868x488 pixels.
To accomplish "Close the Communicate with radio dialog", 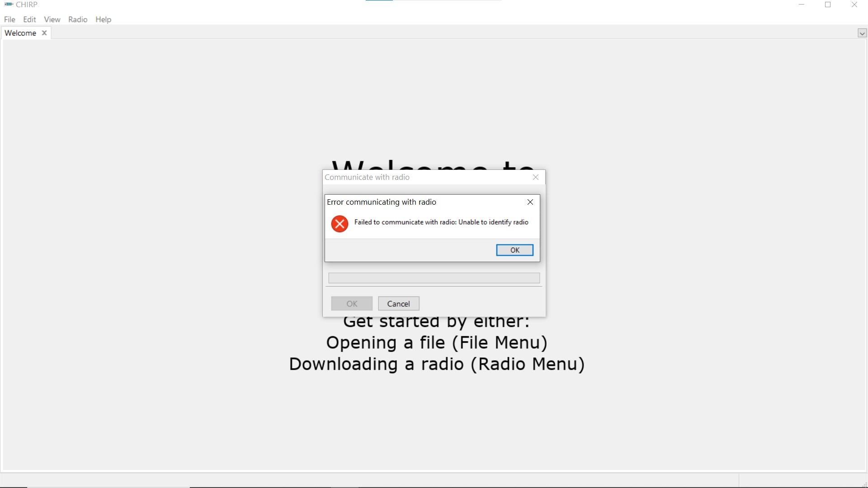I will (x=536, y=177).
